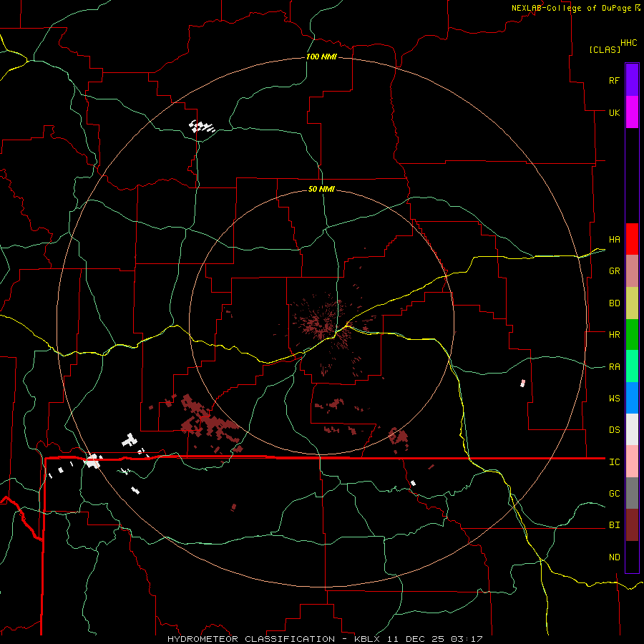
Task: Click the "50 NMI" range ring label
Action: tap(321, 189)
